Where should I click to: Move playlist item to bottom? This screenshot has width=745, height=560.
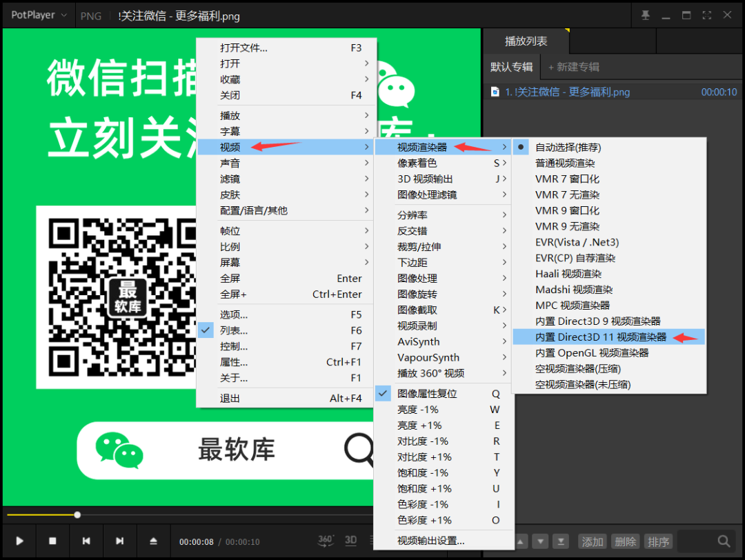pos(561,541)
